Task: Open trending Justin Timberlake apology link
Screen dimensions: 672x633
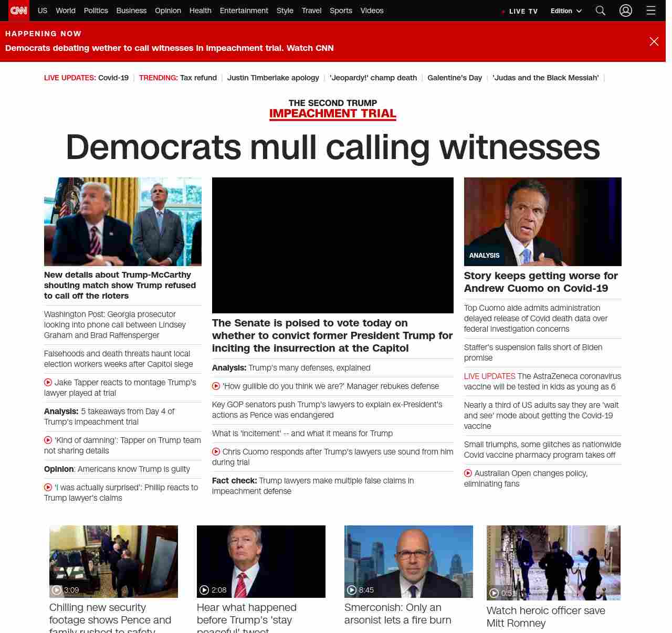Action: (x=273, y=78)
